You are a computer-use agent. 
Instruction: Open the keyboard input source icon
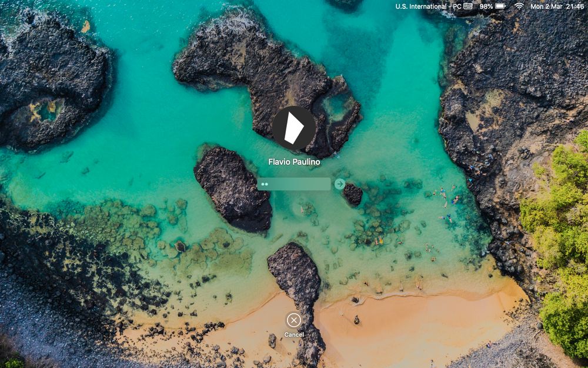pyautogui.click(x=468, y=6)
